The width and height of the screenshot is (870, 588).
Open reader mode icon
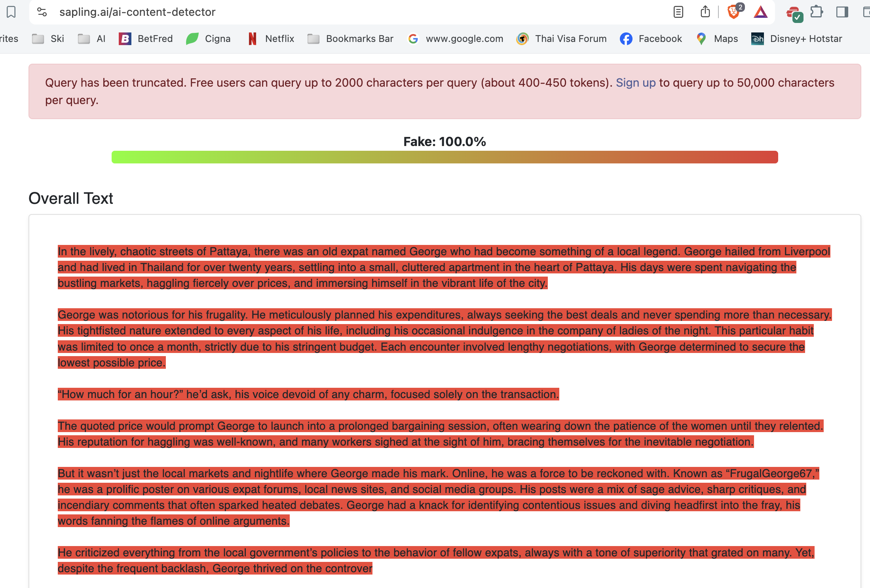[x=678, y=12]
